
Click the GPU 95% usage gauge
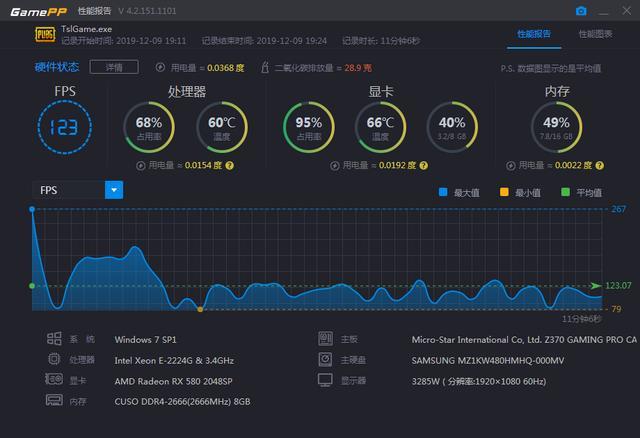309,127
